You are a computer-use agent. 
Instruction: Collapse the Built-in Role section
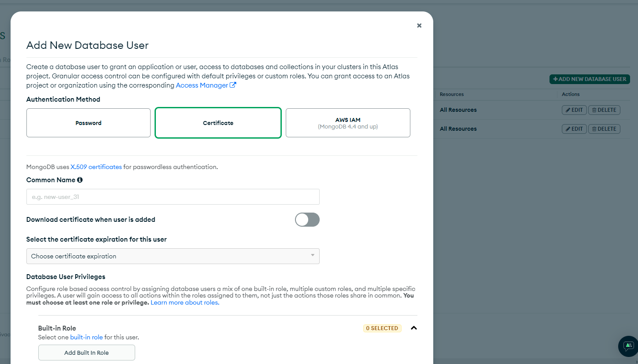coord(413,328)
